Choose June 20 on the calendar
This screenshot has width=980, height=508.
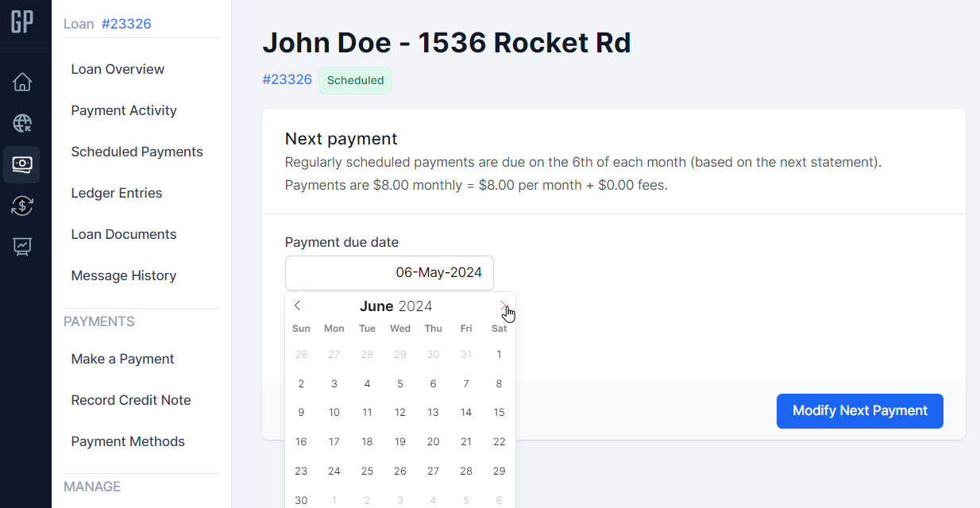tap(433, 441)
